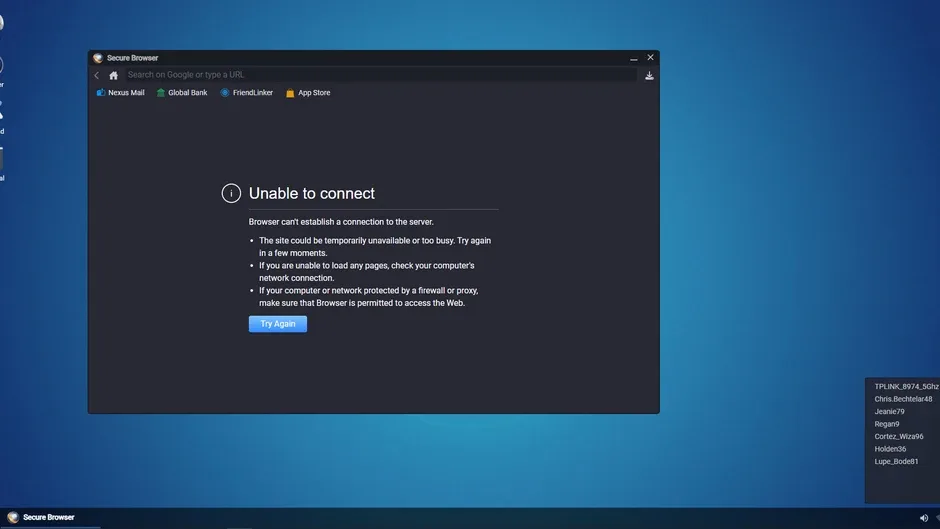Minimize the Secure Browser window
The width and height of the screenshot is (940, 529).
point(634,58)
